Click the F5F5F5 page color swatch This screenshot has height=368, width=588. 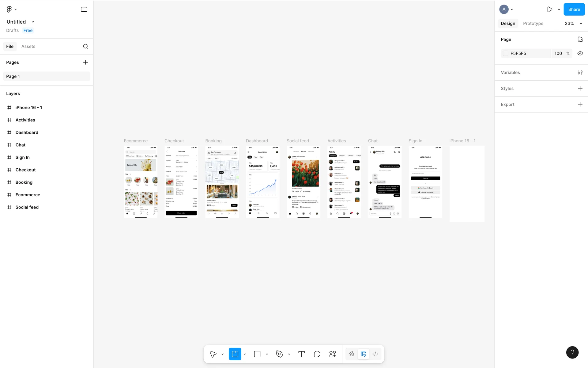[506, 53]
